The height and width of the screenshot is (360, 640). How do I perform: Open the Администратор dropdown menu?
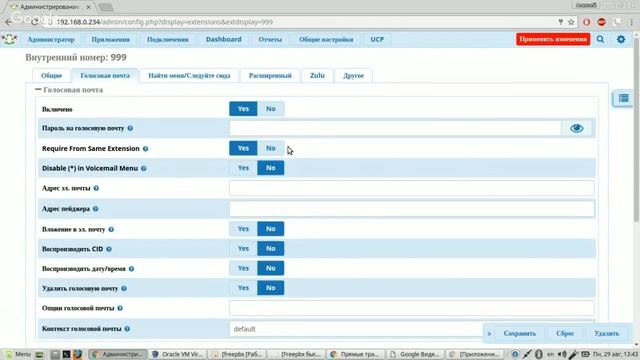(x=51, y=40)
